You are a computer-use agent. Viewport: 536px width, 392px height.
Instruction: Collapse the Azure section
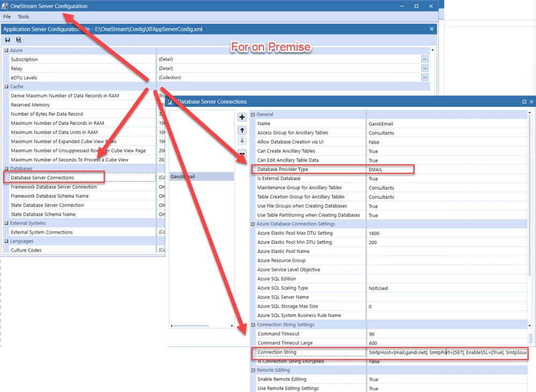(x=6, y=50)
